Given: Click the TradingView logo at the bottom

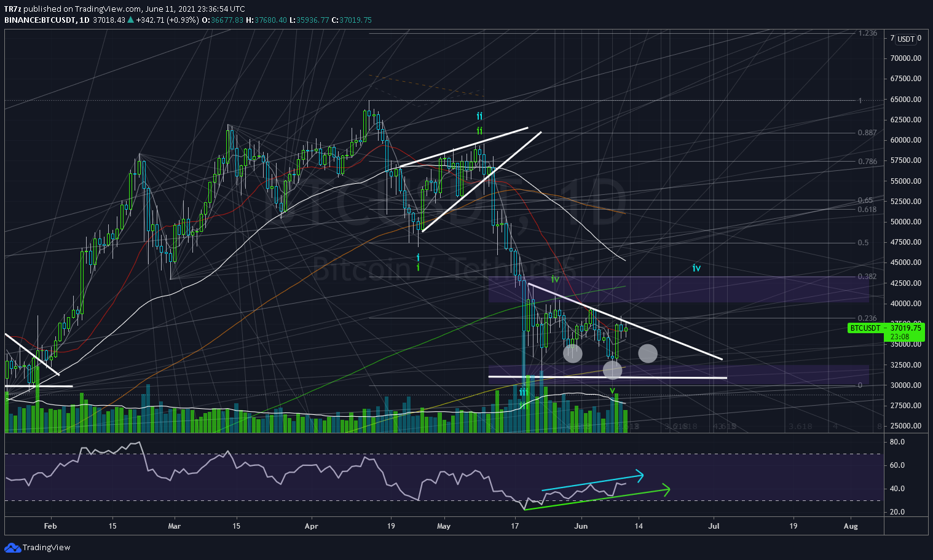Looking at the screenshot, I should (37, 547).
